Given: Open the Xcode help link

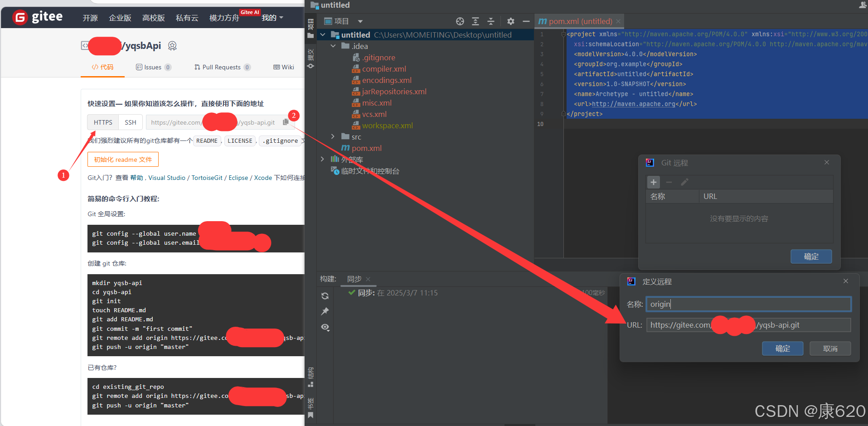Looking at the screenshot, I should 263,178.
